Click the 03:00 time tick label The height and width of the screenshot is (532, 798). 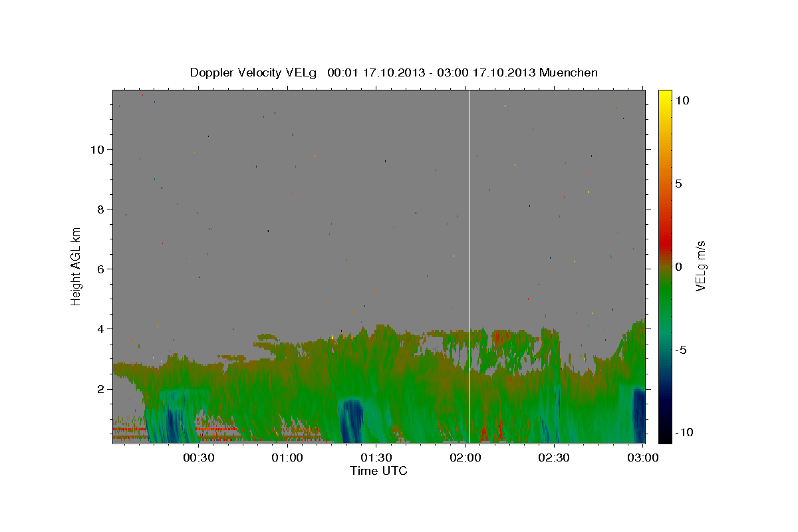pos(643,458)
